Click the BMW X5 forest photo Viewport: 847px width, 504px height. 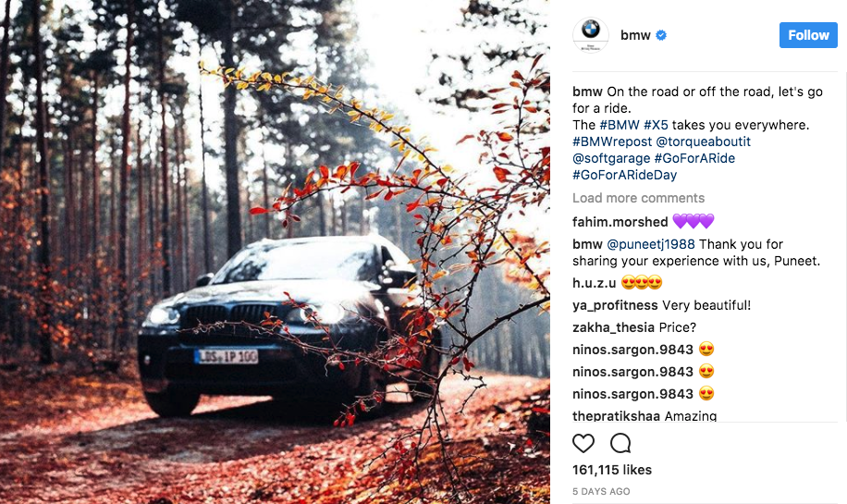coord(275,252)
